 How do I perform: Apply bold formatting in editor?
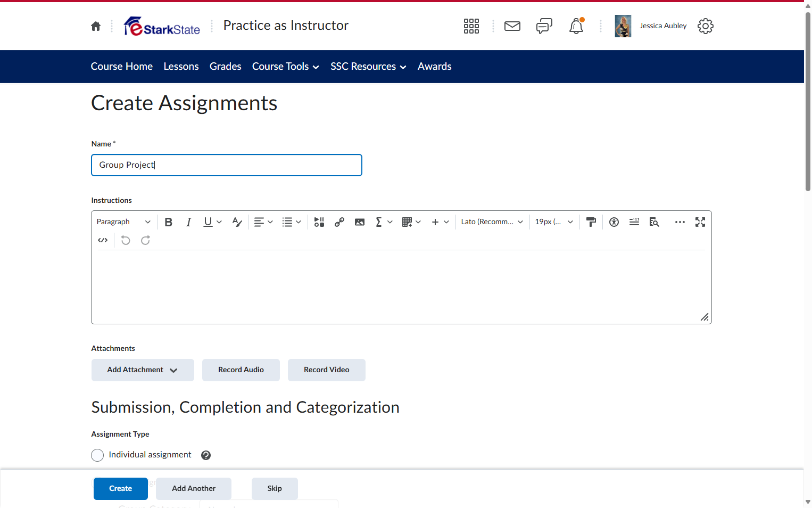pyautogui.click(x=169, y=222)
